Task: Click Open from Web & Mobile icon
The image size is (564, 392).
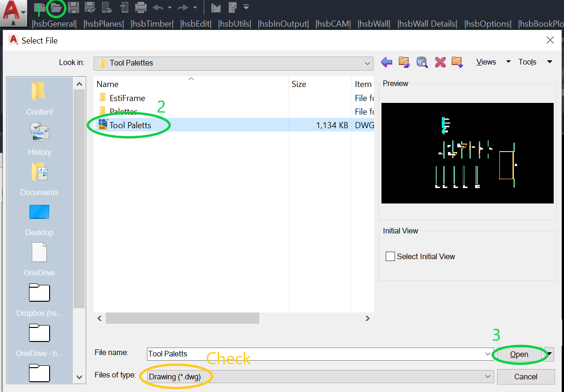Action: pos(107,7)
